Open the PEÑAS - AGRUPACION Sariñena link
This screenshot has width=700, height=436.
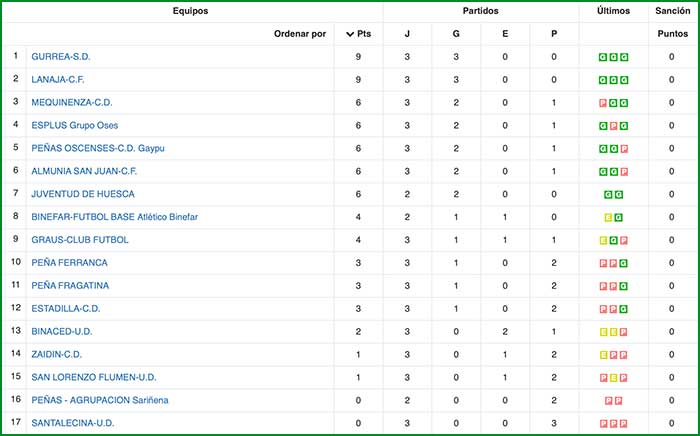tap(101, 400)
